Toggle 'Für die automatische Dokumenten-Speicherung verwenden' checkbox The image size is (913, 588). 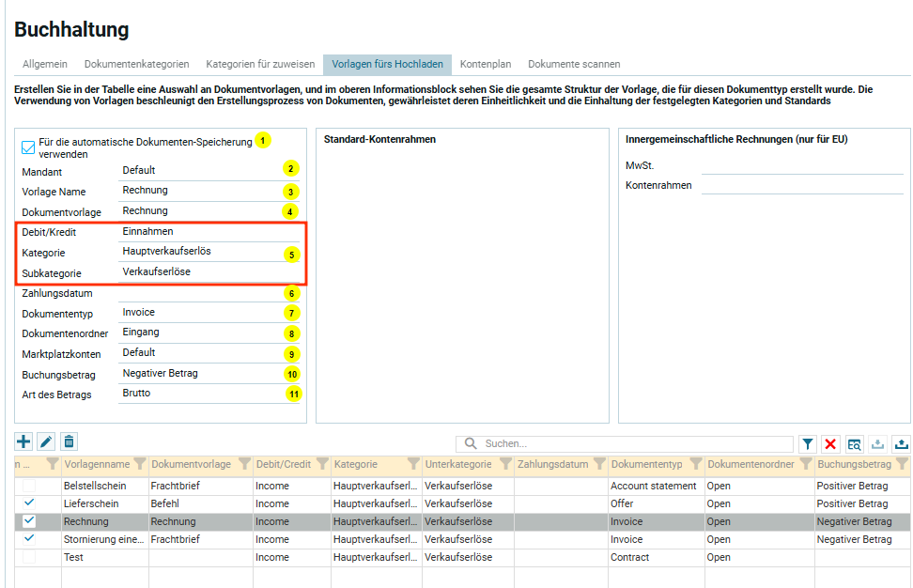pyautogui.click(x=29, y=147)
